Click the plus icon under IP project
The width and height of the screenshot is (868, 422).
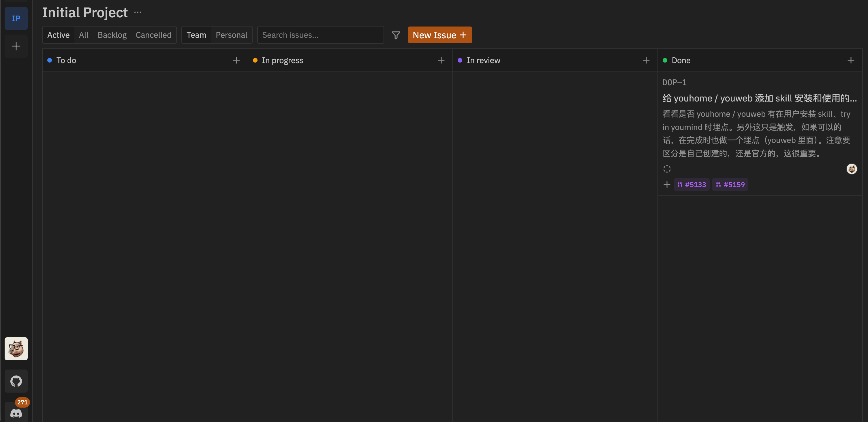[16, 46]
